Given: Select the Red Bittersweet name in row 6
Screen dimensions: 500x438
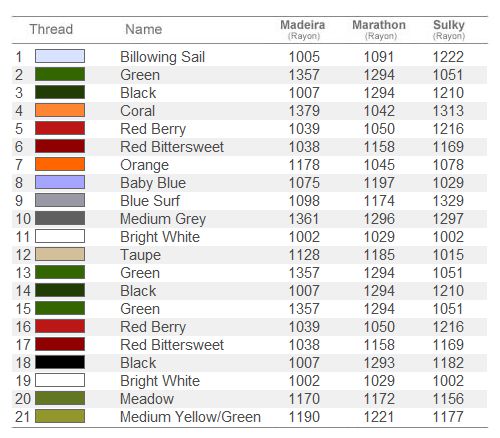Looking at the screenshot, I should coord(172,147).
